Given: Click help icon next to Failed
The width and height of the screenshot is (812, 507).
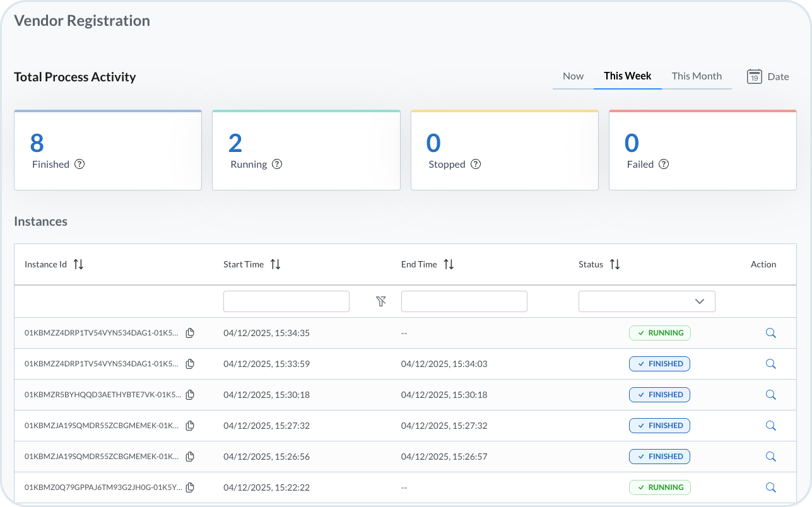Looking at the screenshot, I should pyautogui.click(x=664, y=164).
